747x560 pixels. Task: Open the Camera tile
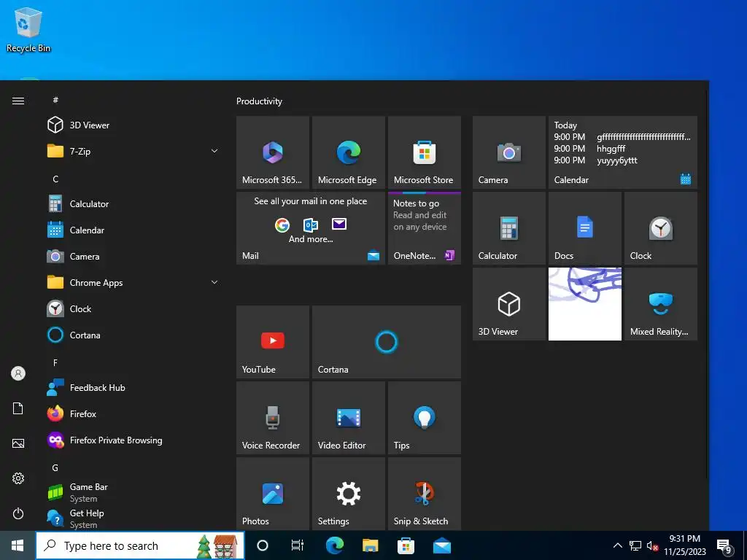pos(508,152)
